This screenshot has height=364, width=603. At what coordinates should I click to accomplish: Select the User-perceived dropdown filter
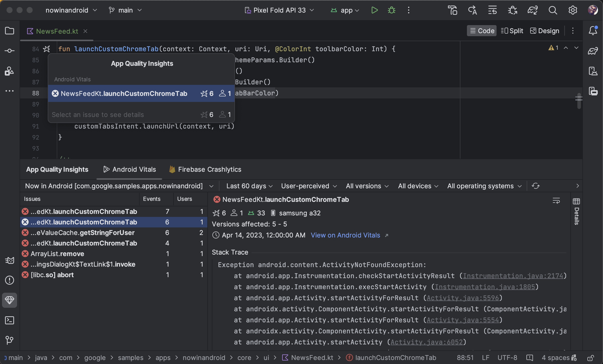[x=308, y=186]
